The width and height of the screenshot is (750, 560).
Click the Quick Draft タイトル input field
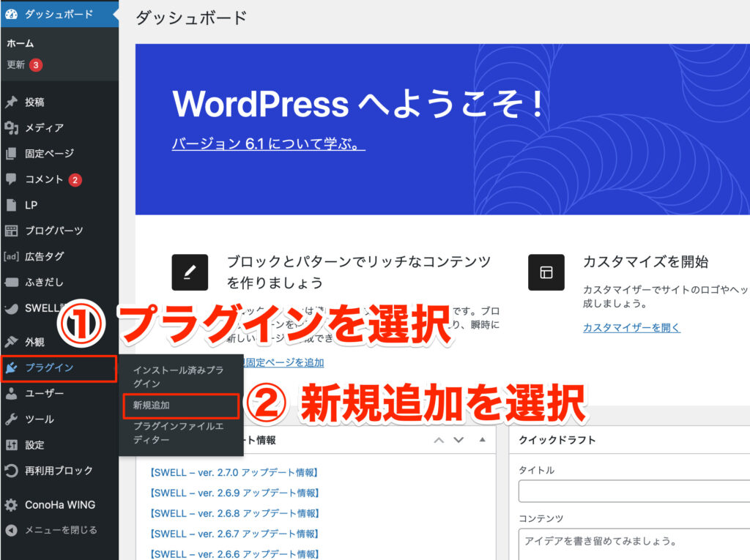pyautogui.click(x=634, y=492)
